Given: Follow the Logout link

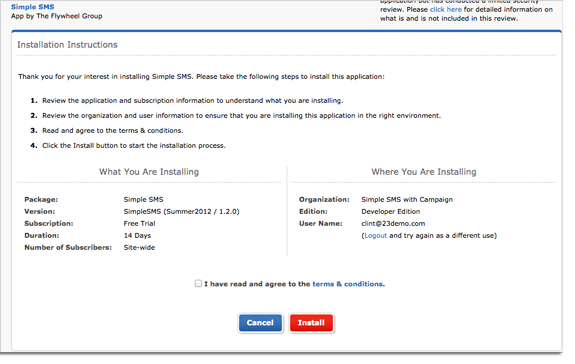Looking at the screenshot, I should (376, 235).
